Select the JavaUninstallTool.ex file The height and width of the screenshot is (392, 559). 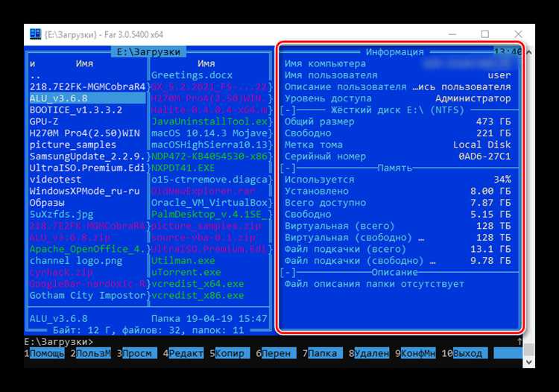[209, 121]
